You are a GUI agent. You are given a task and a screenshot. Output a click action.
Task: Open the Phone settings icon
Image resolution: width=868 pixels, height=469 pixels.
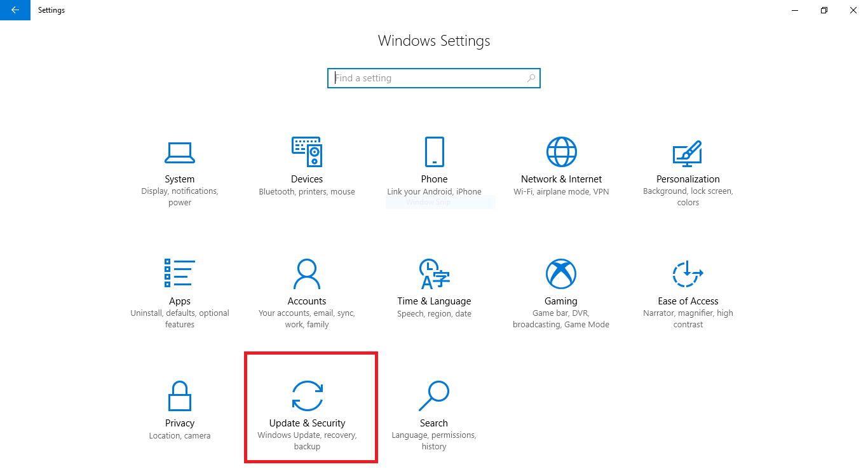pyautogui.click(x=434, y=152)
